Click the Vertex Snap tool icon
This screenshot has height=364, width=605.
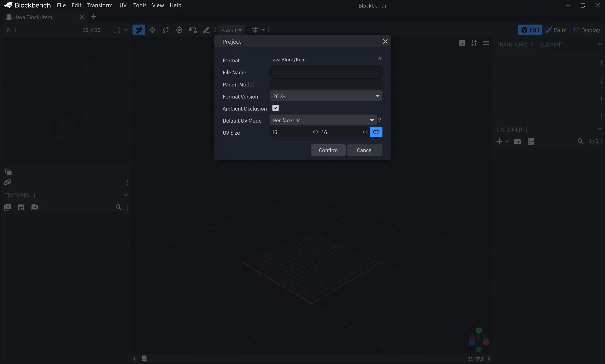(x=193, y=30)
